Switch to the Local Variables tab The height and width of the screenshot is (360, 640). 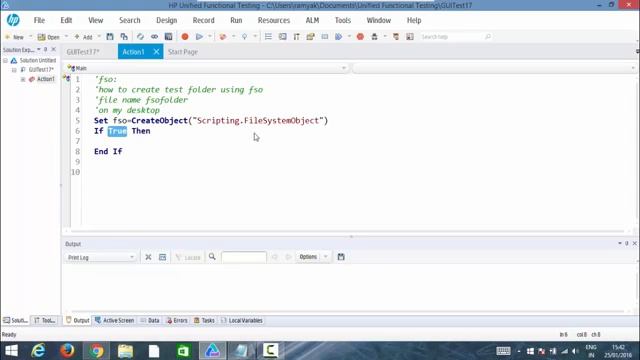coord(242,321)
